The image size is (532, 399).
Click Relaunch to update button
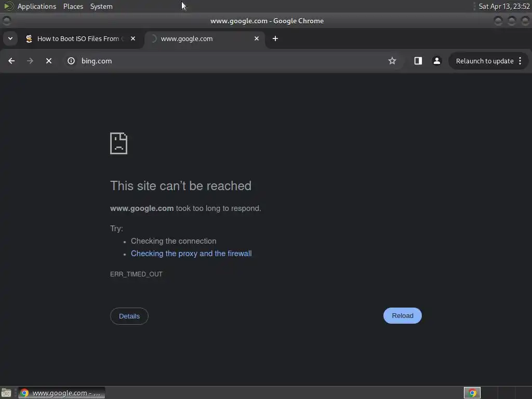485,61
